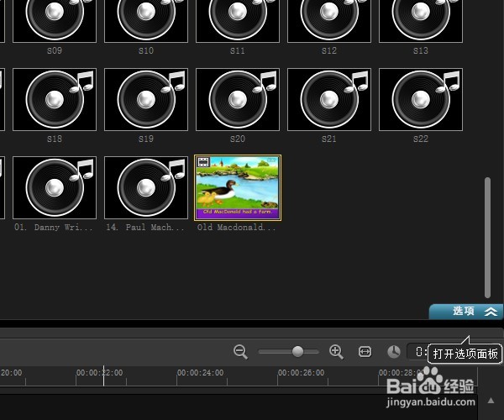Image resolution: width=504 pixels, height=420 pixels.
Task: Select the S22 audio clip thumbnail
Action: tap(421, 99)
